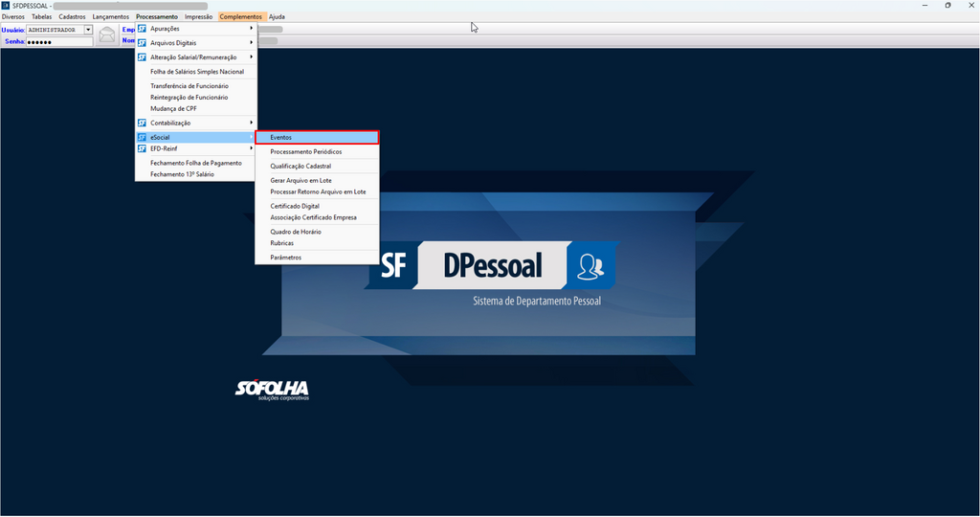The width and height of the screenshot is (980, 517).
Task: Click Parâmetros in the eSocial submenu
Action: tap(285, 258)
